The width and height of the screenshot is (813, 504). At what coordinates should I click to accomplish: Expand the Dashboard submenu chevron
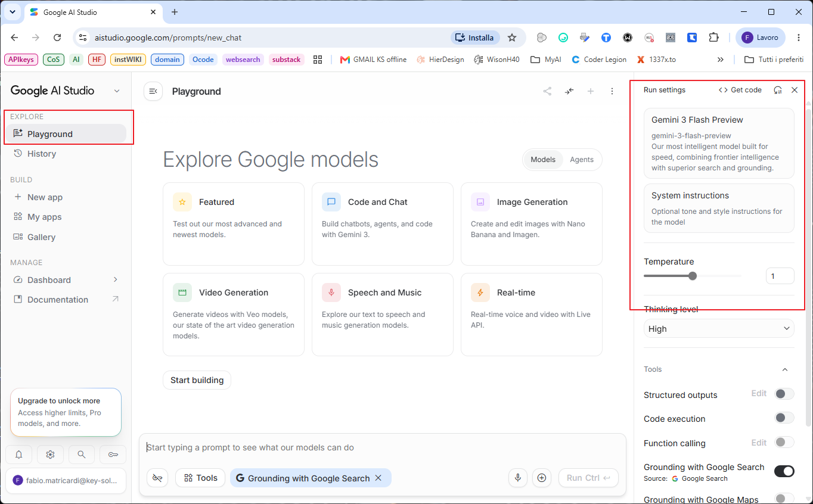tap(116, 280)
